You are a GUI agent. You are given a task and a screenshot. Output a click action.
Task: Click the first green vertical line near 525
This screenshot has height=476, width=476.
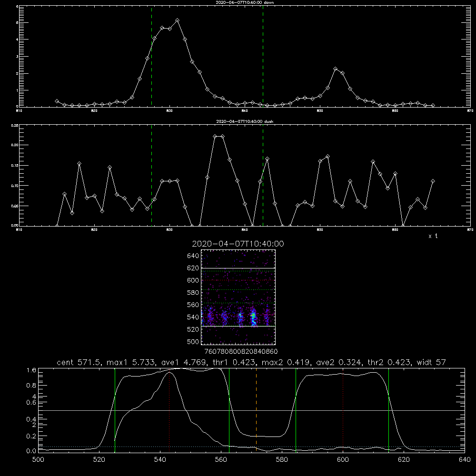[115, 410]
